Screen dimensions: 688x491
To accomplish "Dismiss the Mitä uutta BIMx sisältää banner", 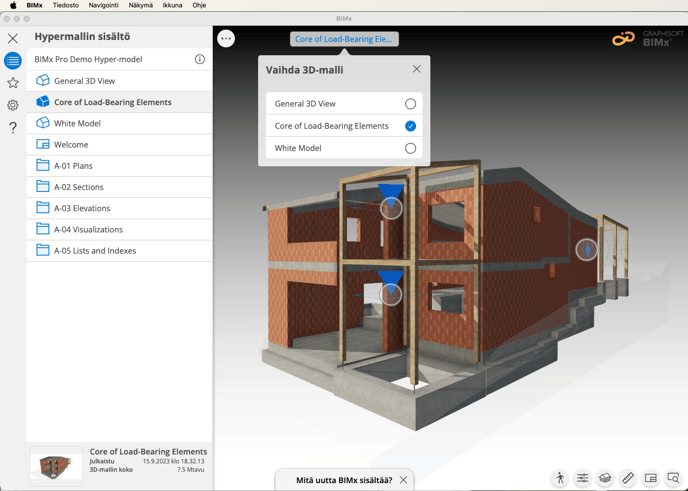I will (x=403, y=480).
